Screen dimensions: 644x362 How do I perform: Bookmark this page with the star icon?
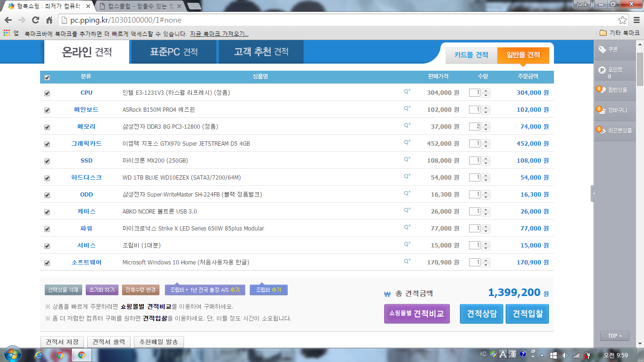pyautogui.click(x=623, y=20)
